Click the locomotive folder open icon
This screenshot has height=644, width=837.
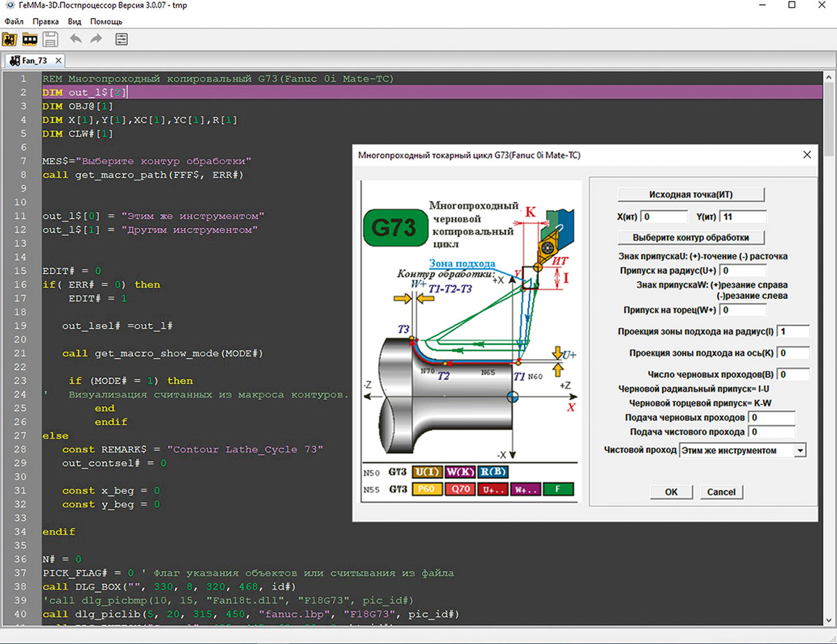10,39
